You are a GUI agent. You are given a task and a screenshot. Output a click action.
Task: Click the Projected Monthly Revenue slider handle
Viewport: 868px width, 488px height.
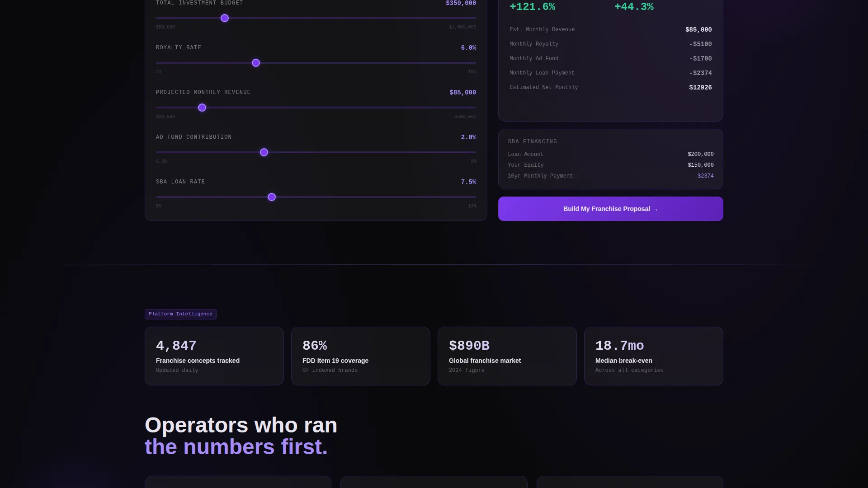[x=202, y=108]
